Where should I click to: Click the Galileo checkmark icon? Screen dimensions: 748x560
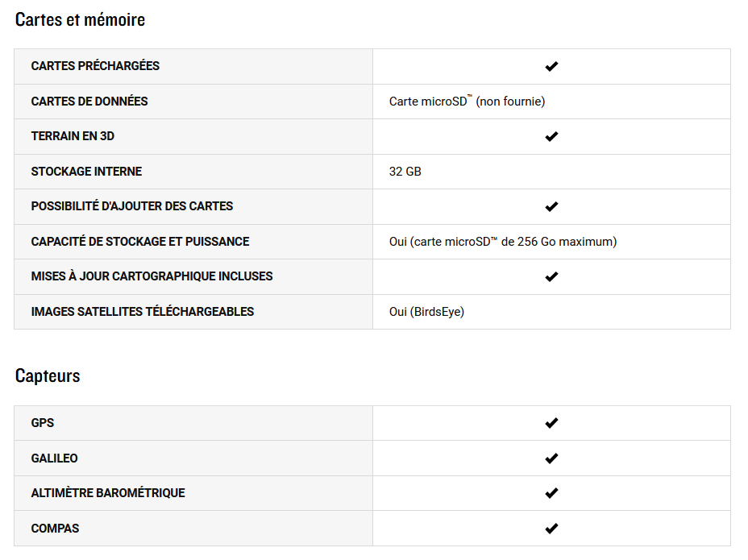click(x=551, y=458)
